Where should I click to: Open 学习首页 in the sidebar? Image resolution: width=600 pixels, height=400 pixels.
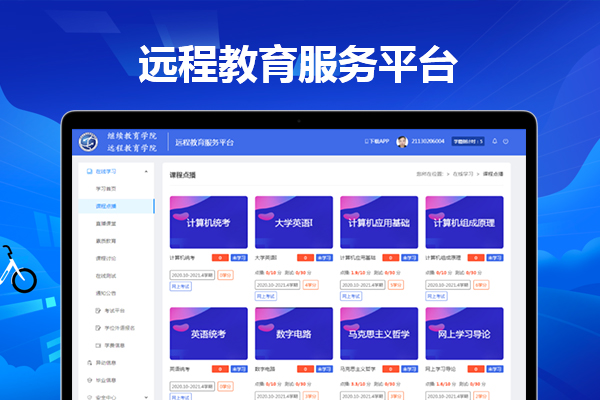[106, 189]
